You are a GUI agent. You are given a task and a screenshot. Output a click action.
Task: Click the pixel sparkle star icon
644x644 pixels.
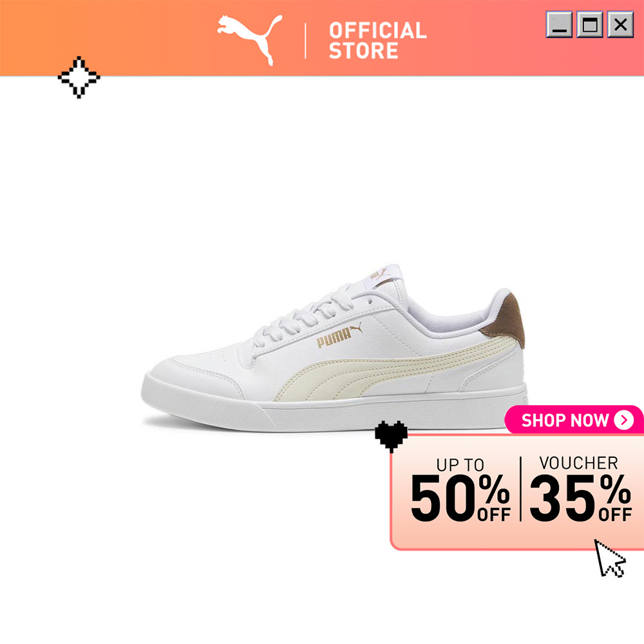79,77
